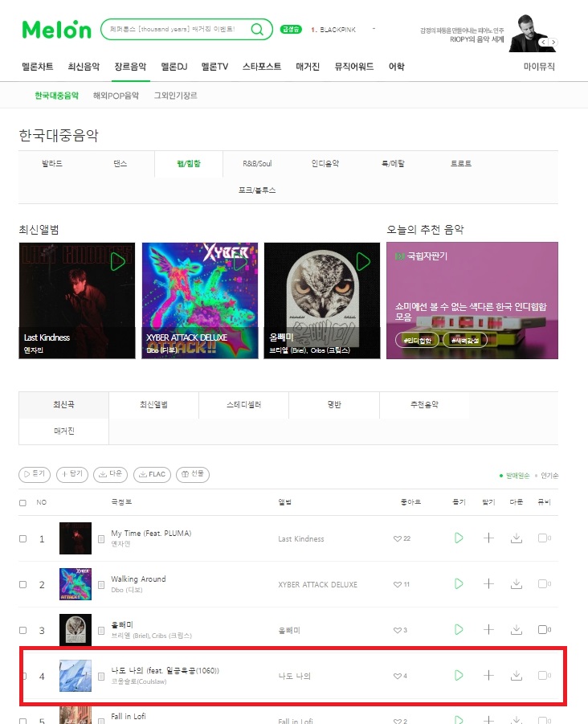Viewport: 588px width, 724px height.
Task: Click the Melon logo
Action: tap(57, 30)
